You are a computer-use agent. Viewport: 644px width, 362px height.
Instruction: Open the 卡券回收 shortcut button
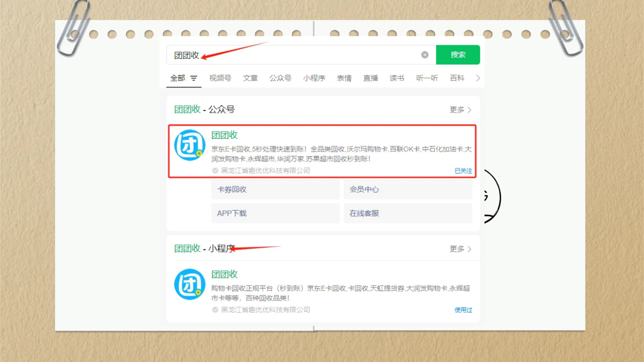pos(276,190)
